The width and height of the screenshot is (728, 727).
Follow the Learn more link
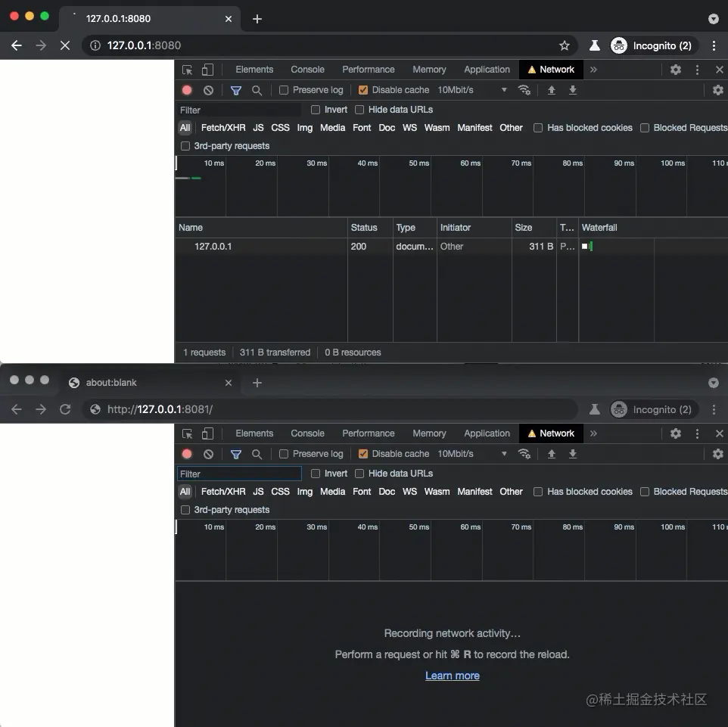coord(452,676)
